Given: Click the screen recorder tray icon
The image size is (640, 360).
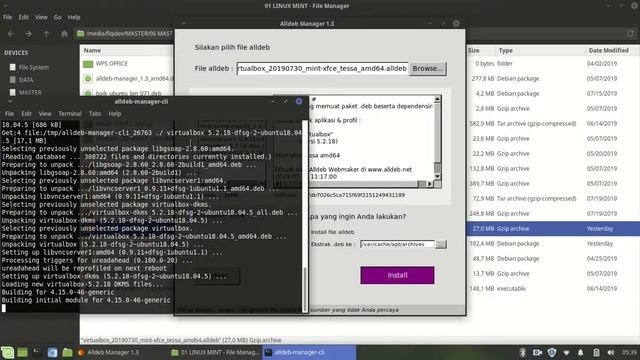Looking at the screenshot, I should click(537, 352).
